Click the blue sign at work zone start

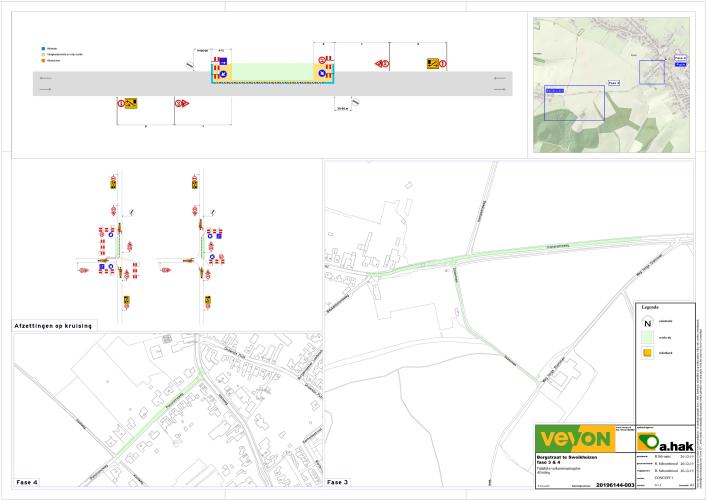coord(221,62)
